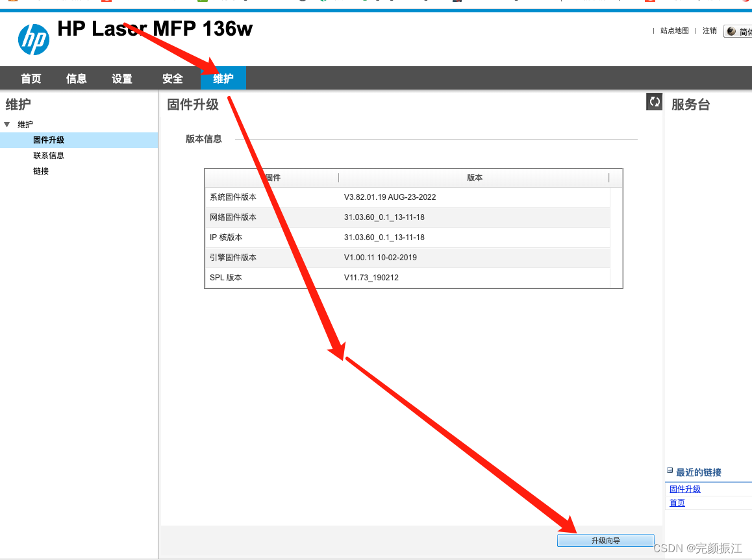Select the 网络固件版本 row label
This screenshot has width=752, height=560.
[x=233, y=217]
